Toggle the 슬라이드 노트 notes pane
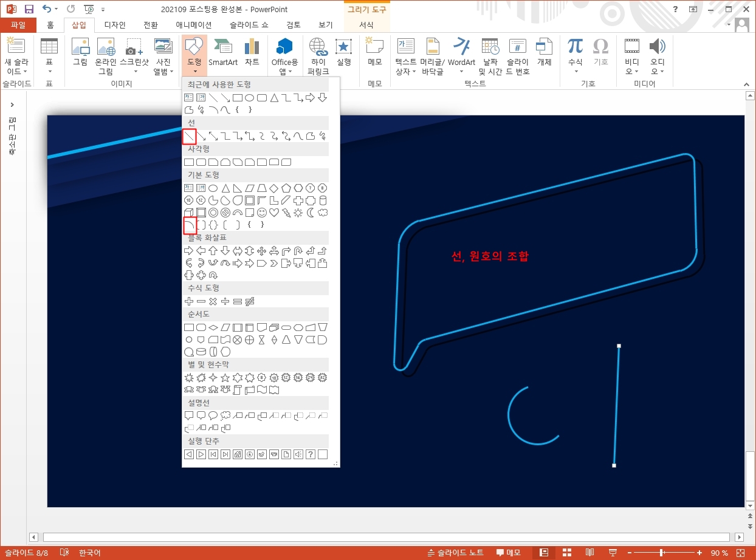Image resolution: width=756 pixels, height=560 pixels. click(x=456, y=553)
